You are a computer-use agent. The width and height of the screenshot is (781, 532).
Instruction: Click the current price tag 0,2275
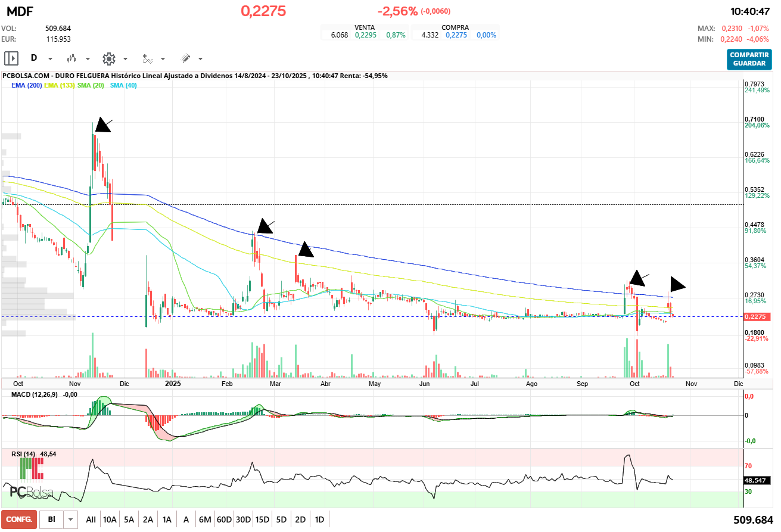click(x=757, y=317)
